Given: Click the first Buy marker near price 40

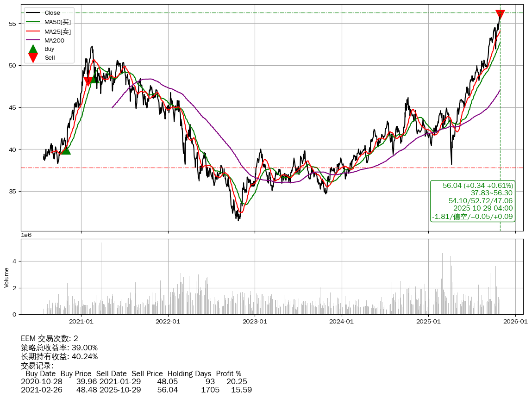Looking at the screenshot, I should pyautogui.click(x=66, y=150).
